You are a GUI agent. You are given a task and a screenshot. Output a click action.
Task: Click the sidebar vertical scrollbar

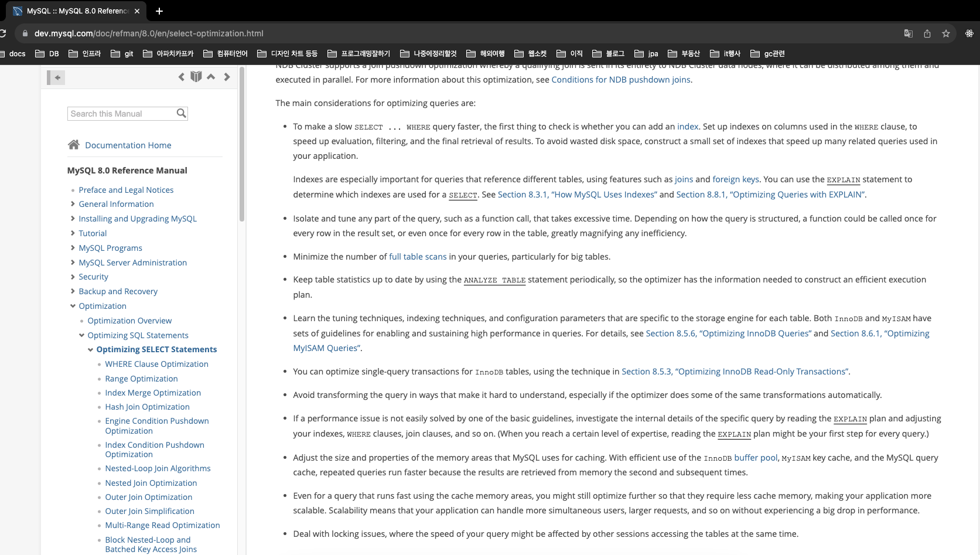[241, 144]
